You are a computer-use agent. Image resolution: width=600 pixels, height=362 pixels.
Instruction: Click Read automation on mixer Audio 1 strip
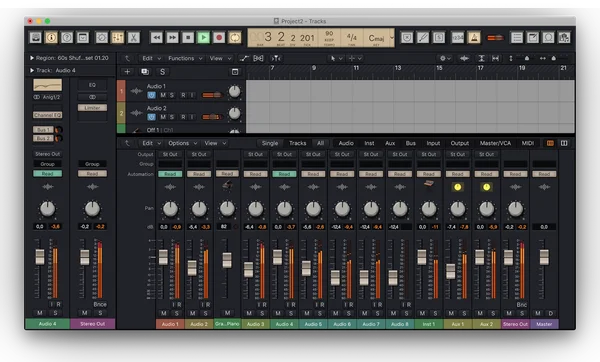(170, 174)
